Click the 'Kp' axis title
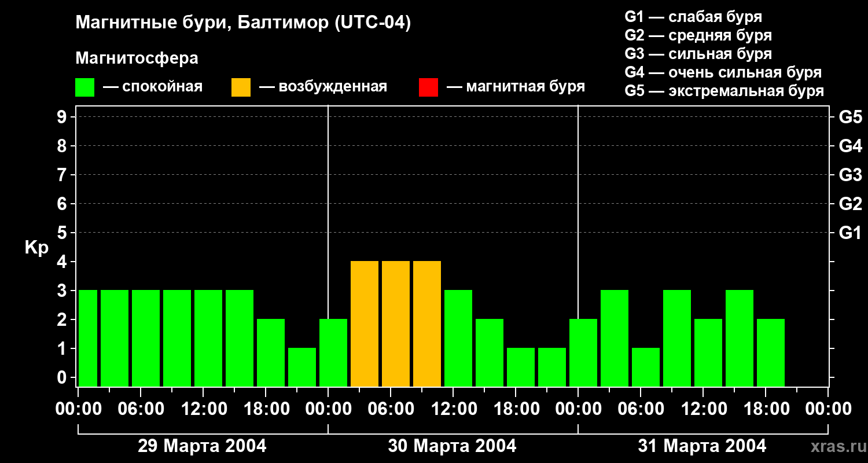 36,248
